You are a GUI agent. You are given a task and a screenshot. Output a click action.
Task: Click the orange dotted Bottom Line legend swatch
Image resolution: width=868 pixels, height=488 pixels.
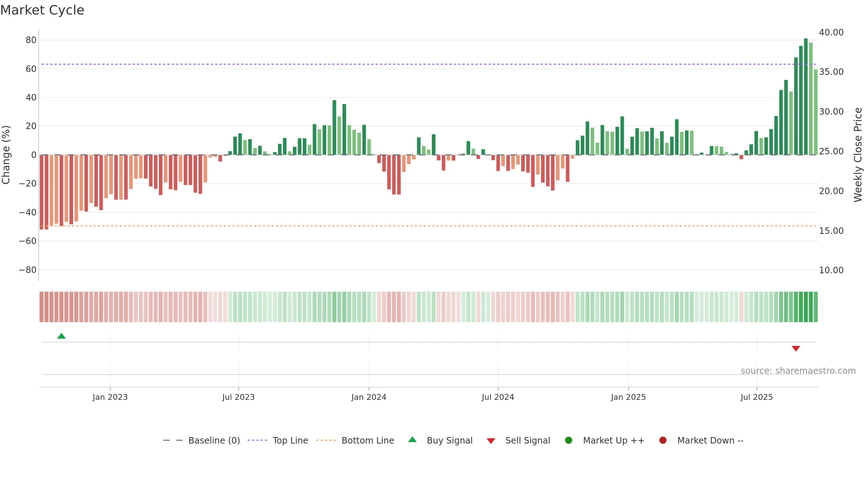[x=326, y=440]
